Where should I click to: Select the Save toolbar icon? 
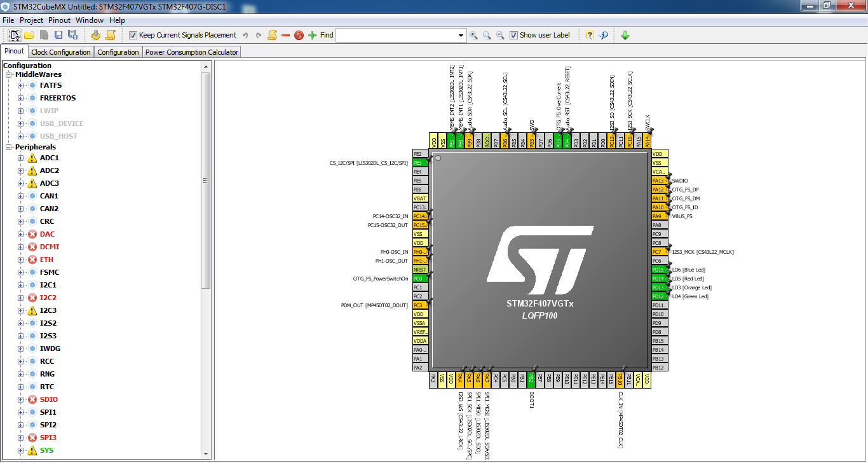58,35
